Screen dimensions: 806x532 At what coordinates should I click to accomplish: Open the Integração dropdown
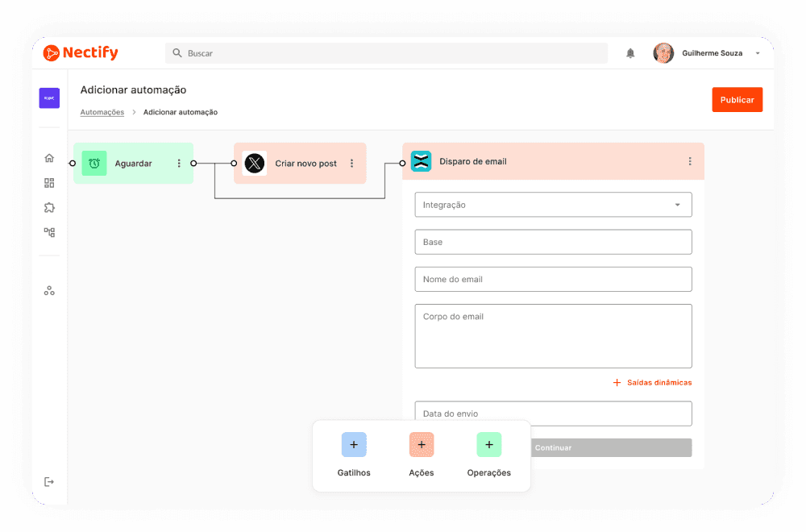553,205
